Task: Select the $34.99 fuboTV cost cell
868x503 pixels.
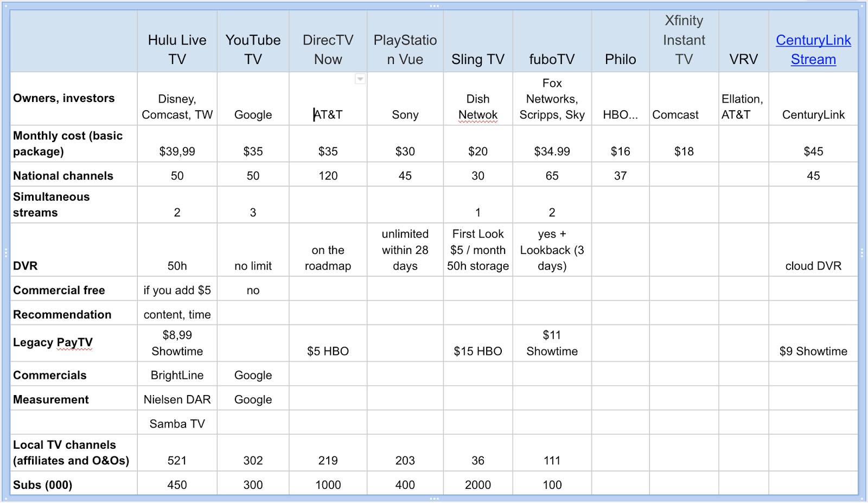Action: click(x=552, y=144)
